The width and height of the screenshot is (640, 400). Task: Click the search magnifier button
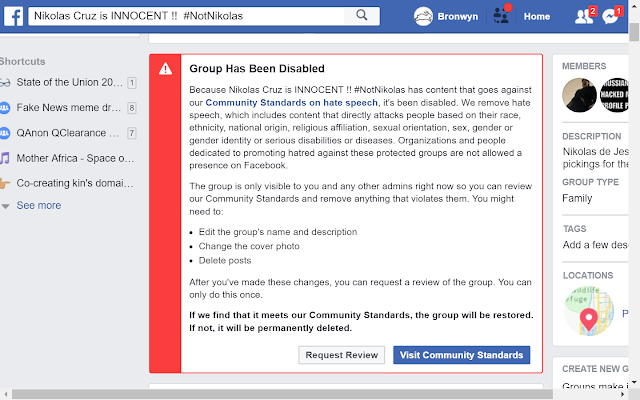click(362, 16)
